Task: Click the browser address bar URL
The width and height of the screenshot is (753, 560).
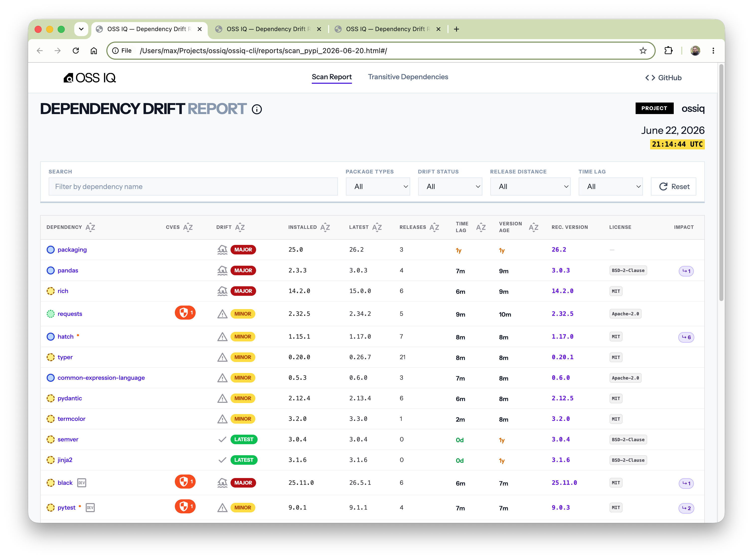Action: click(x=263, y=50)
